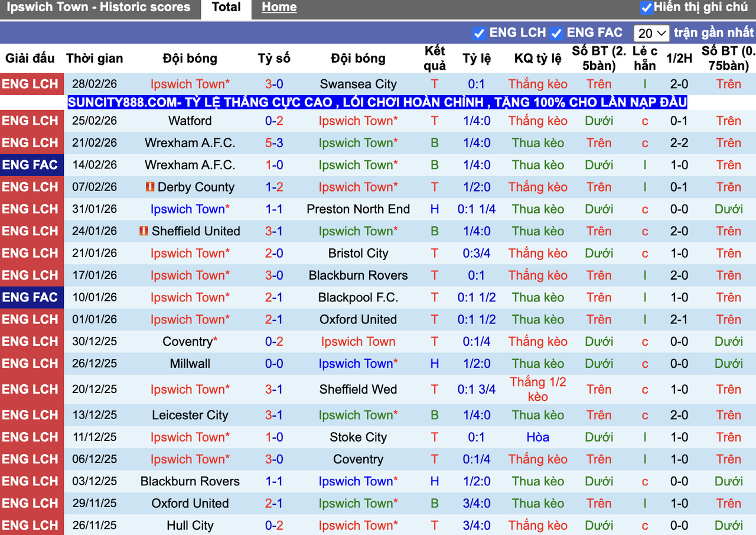Image resolution: width=756 pixels, height=535 pixels.
Task: Open the SUNCITY888.COM promotional banner
Action: [x=377, y=102]
